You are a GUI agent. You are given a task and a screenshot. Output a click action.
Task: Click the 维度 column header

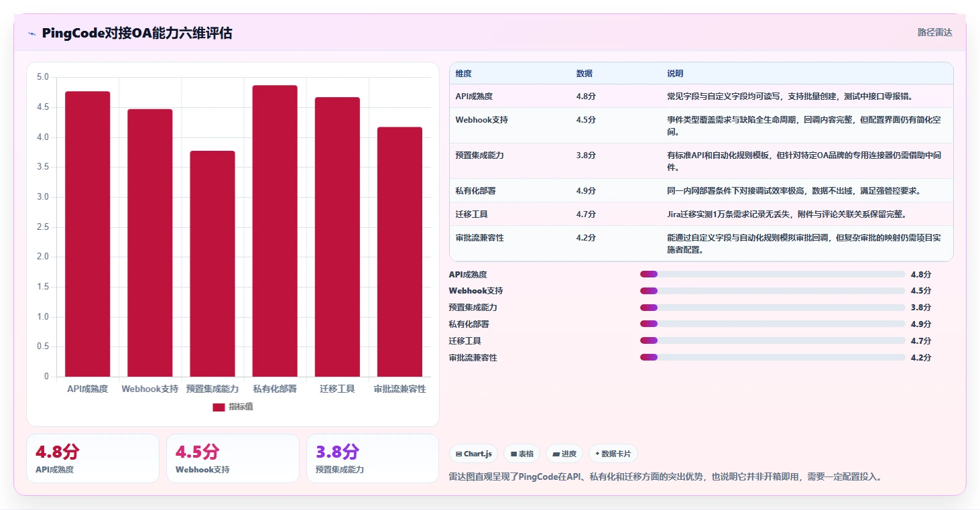[x=463, y=74]
